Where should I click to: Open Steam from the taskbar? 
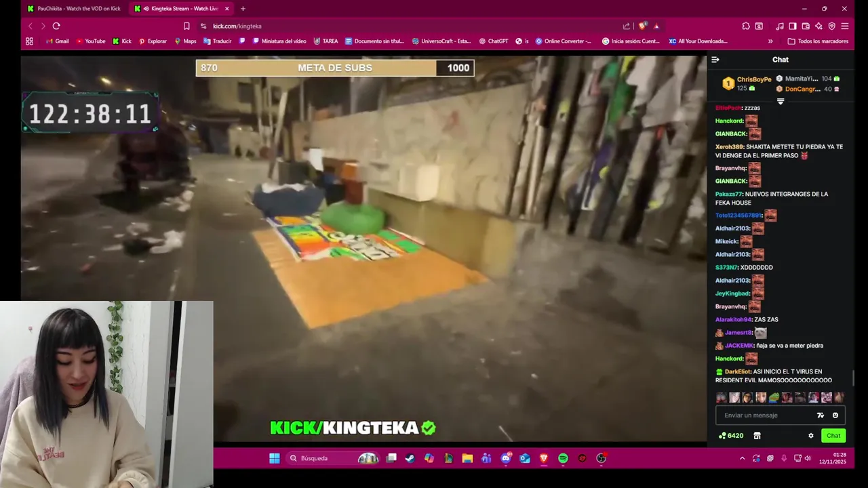(x=410, y=458)
